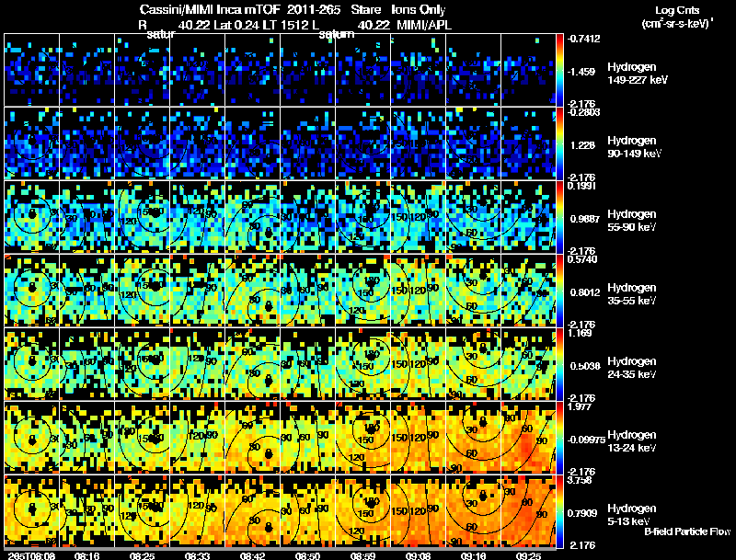Screen dimensions: 736x560
Task: Open the 08:08 panel in 5-13 keV row
Action: coord(32,511)
